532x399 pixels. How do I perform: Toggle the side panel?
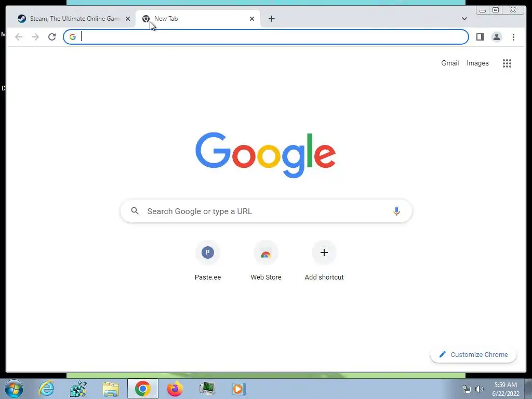coord(480,37)
